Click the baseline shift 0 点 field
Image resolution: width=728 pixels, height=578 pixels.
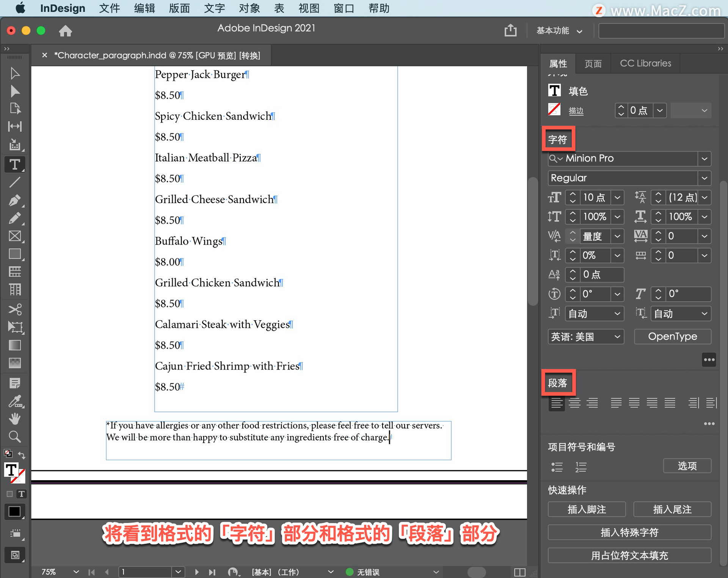tap(602, 275)
